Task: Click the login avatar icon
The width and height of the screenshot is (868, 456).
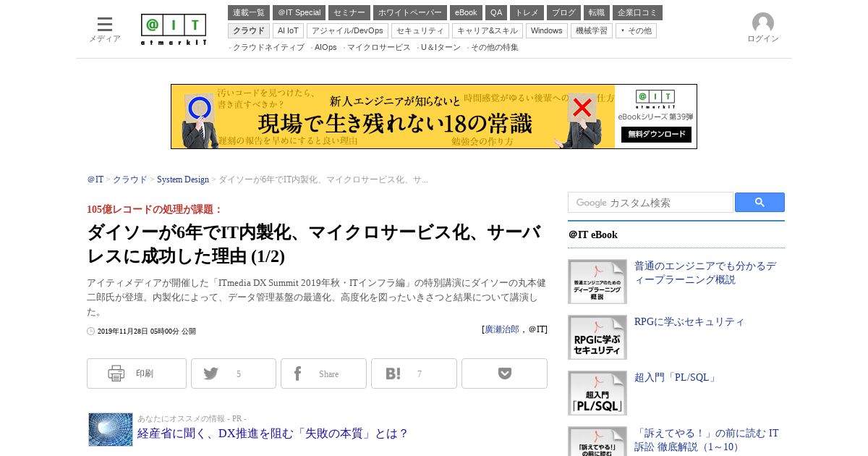Action: [763, 23]
